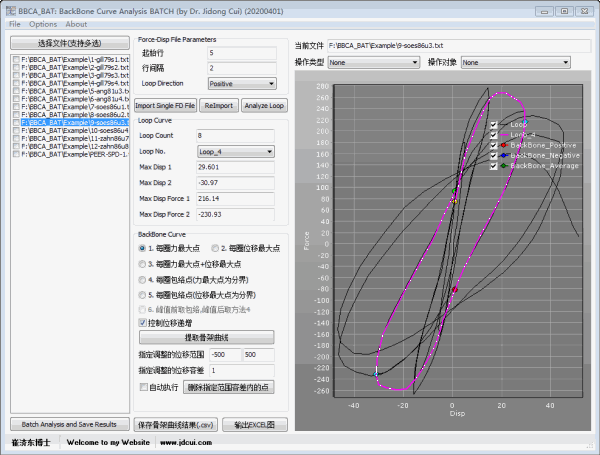This screenshot has height=455, width=600.
Task: Open the File menu
Action: tap(15, 24)
